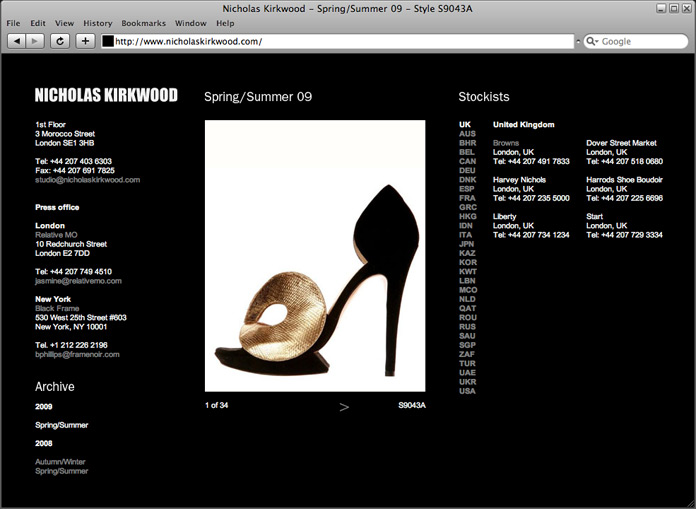Select ROU in the stockists country list
The width and height of the screenshot is (696, 509).
click(468, 317)
